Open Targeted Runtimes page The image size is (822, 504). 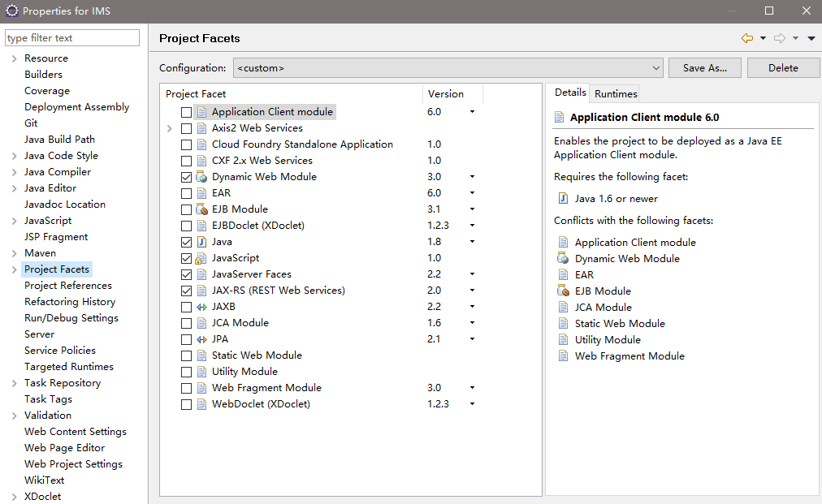point(69,367)
